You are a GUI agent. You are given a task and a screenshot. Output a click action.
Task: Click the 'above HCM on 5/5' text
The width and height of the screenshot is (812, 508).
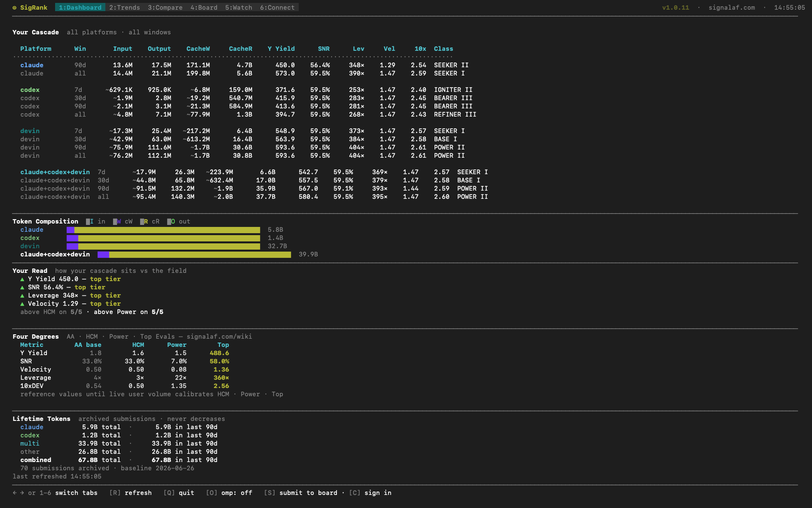pyautogui.click(x=51, y=312)
